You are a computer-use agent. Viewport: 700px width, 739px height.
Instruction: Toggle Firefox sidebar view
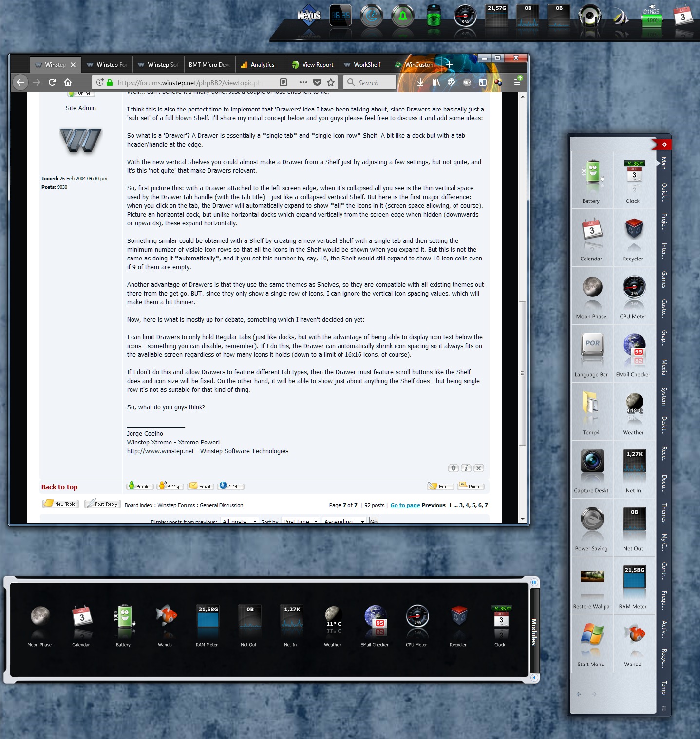click(483, 82)
